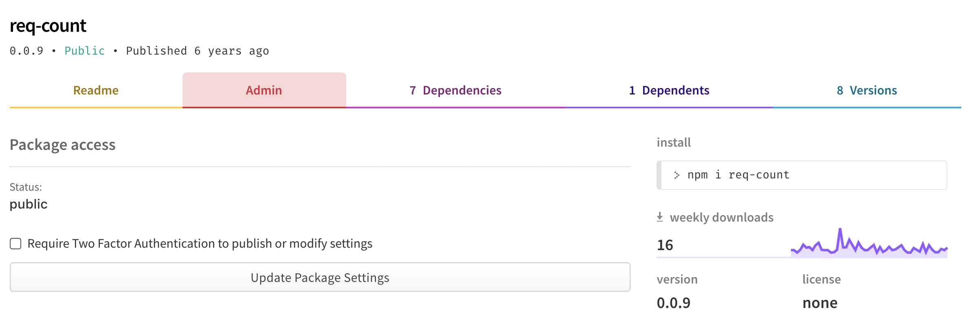Click the Package access section heading
The image size is (980, 321).
pyautogui.click(x=63, y=145)
